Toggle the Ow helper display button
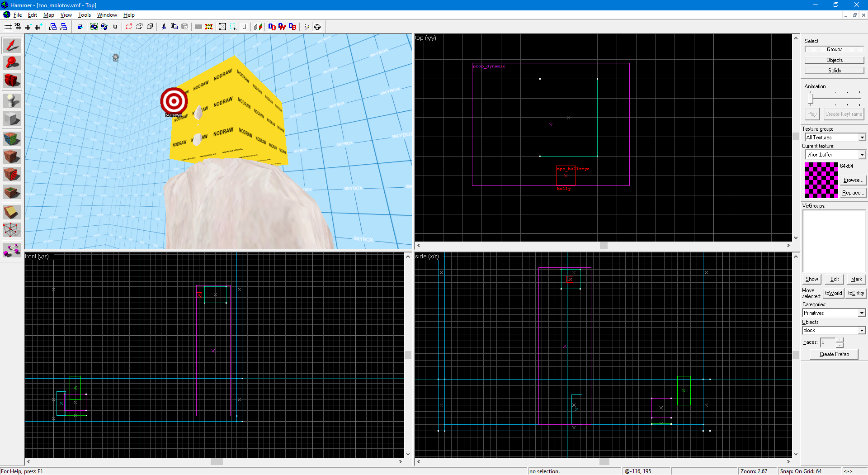Image resolution: width=868 pixels, height=475 pixels. point(282,27)
